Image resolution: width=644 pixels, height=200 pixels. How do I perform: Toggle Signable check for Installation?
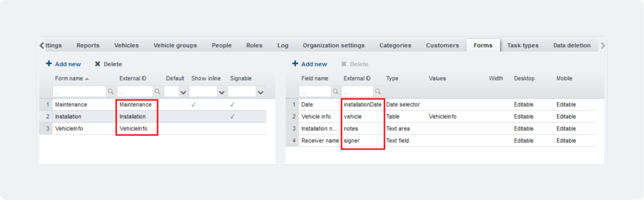(232, 116)
